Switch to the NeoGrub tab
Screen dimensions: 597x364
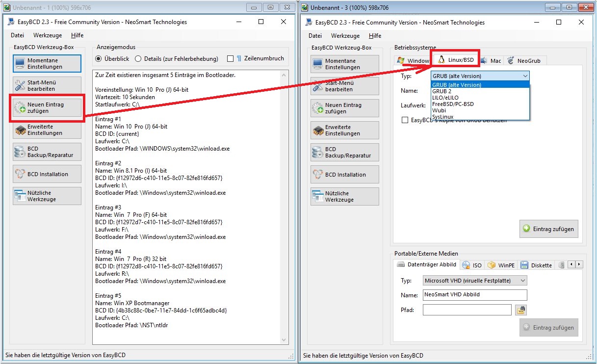click(x=525, y=60)
